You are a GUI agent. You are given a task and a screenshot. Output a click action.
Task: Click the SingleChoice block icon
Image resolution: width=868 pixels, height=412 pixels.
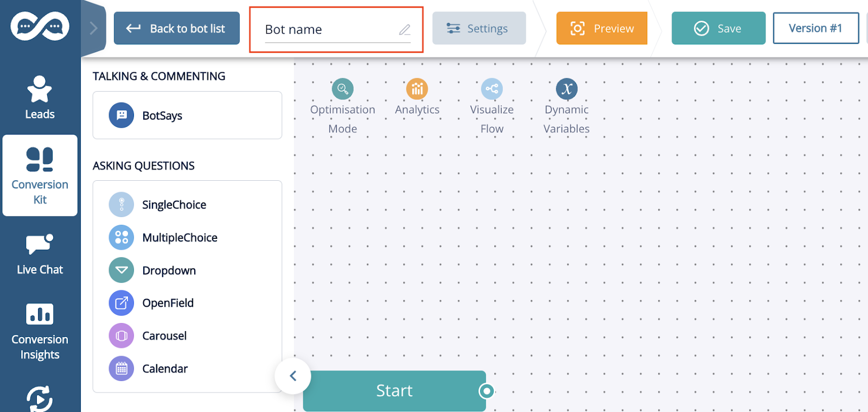(122, 205)
